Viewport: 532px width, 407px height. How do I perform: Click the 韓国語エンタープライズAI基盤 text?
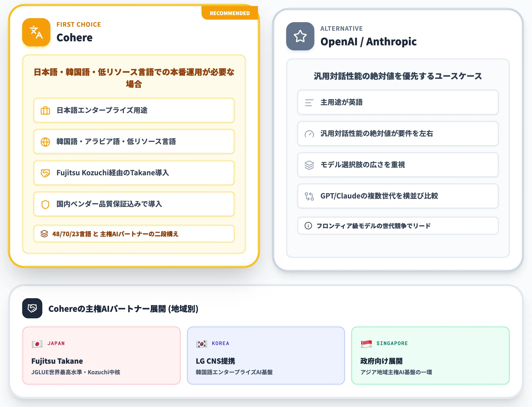point(234,372)
